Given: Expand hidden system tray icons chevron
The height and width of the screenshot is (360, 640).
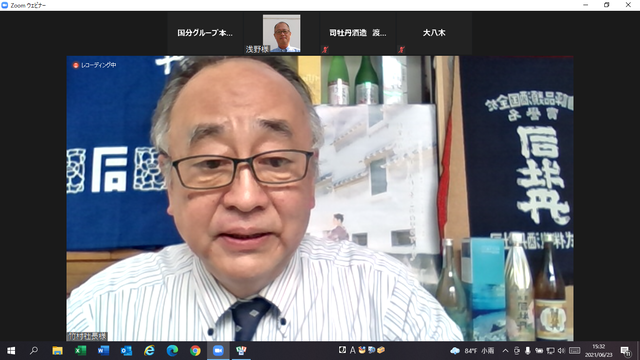Looking at the screenshot, I should (x=505, y=351).
